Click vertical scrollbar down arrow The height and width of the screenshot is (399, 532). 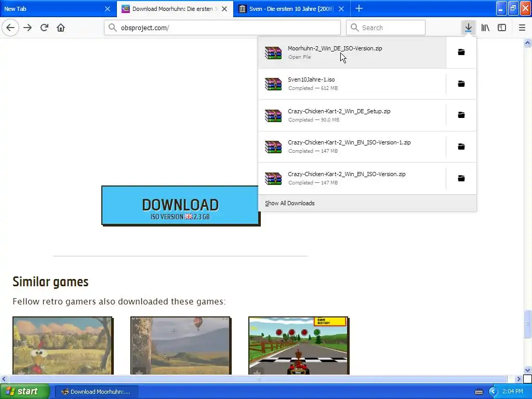[x=527, y=370]
